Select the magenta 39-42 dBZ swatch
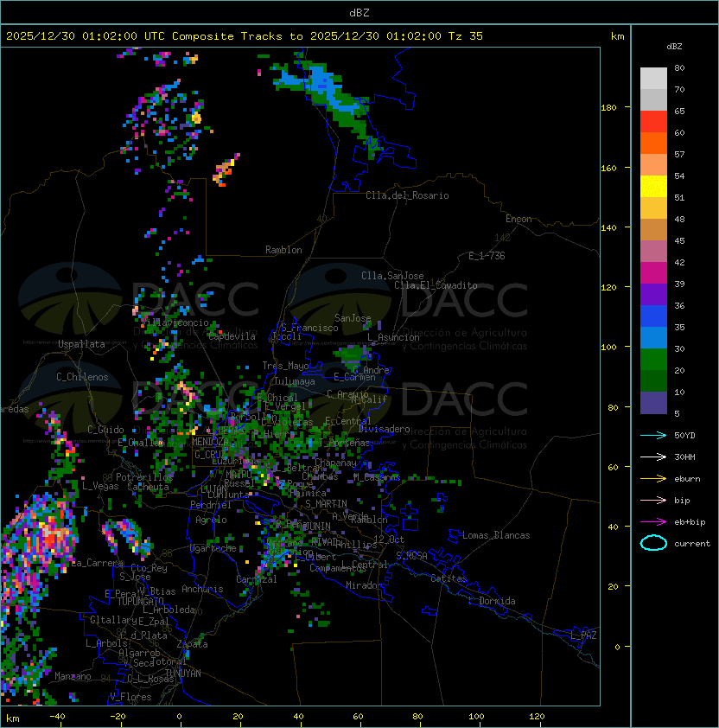The image size is (719, 728). pos(653,272)
